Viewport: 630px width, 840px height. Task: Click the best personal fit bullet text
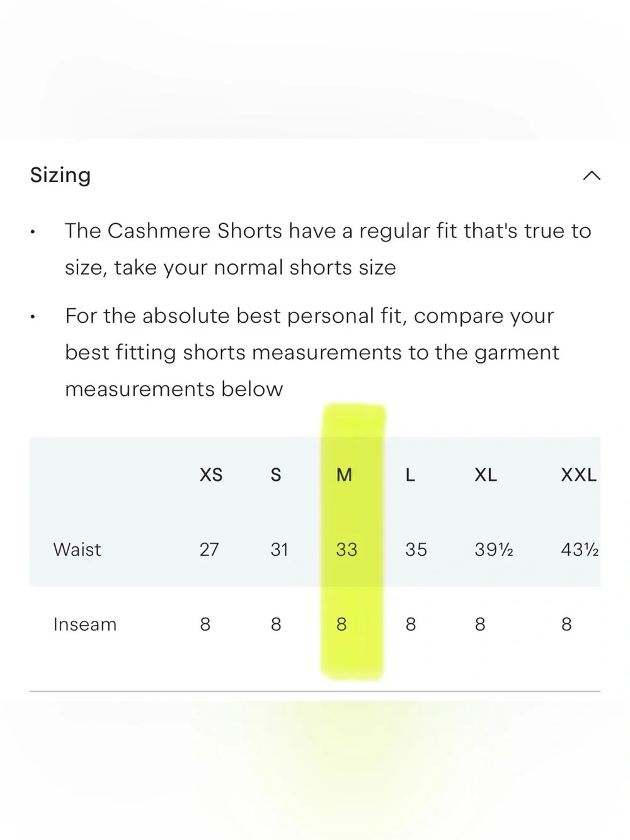(312, 352)
